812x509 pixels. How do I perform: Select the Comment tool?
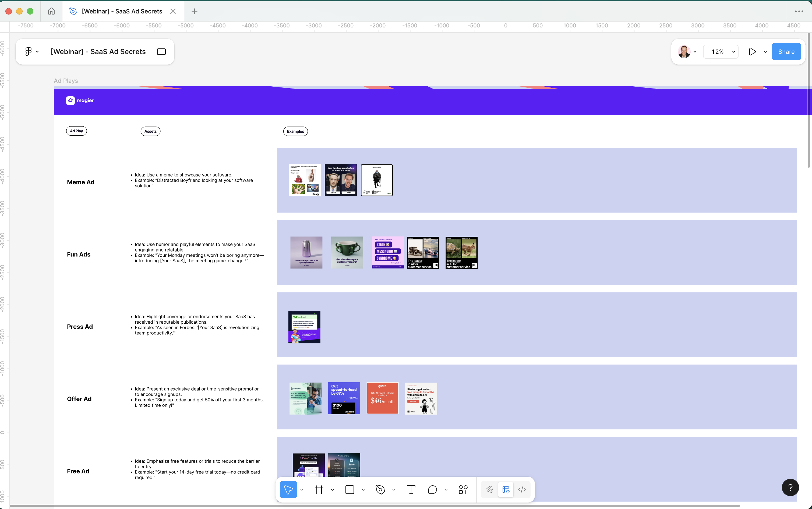click(432, 489)
